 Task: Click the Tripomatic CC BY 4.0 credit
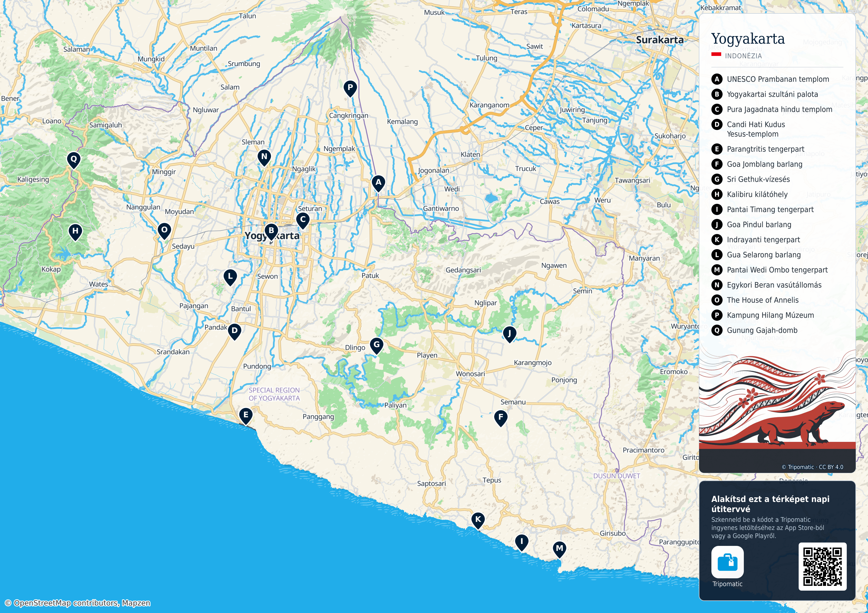pyautogui.click(x=812, y=467)
